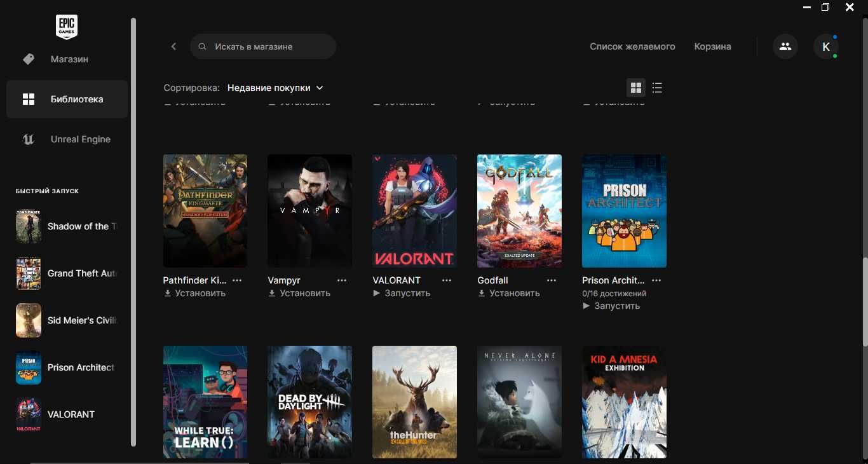The height and width of the screenshot is (464, 868).
Task: Open the Unreal Engine section
Action: (x=67, y=139)
